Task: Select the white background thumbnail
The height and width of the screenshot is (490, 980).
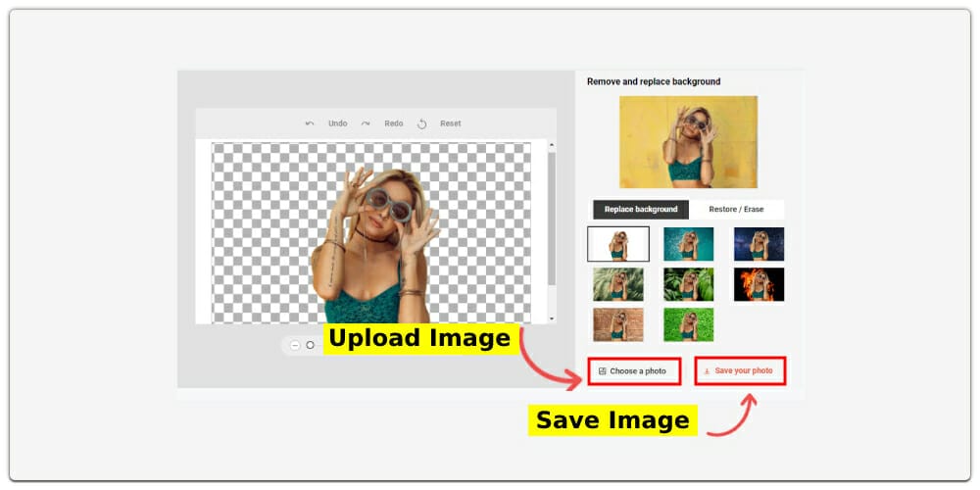Action: click(618, 244)
